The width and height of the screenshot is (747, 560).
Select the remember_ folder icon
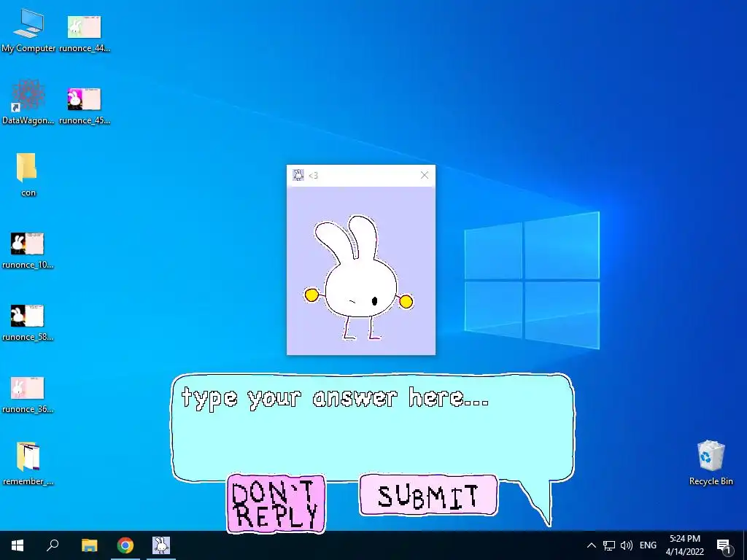click(28, 463)
